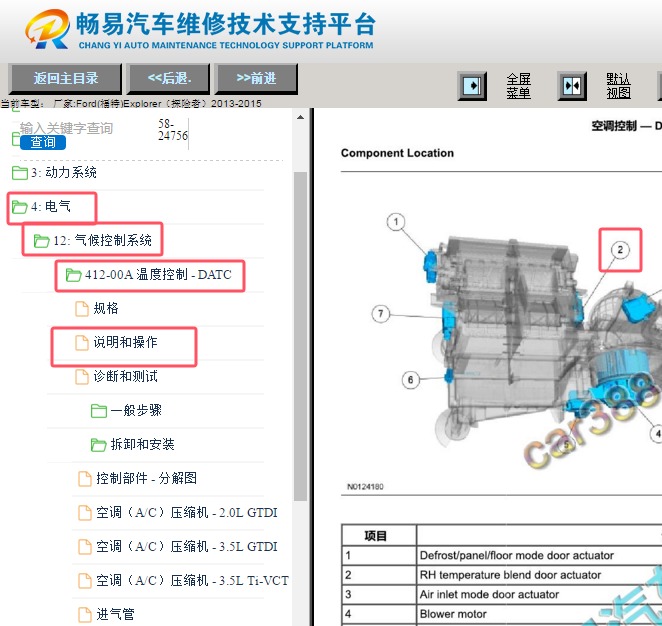Click folder icon beside 412-00A 温度控制

click(73, 275)
